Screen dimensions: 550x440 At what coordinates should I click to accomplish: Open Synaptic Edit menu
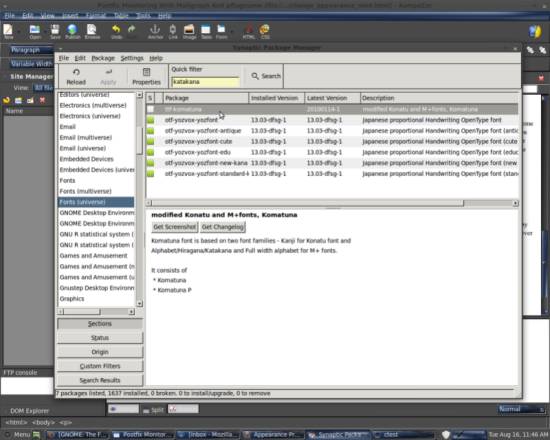click(x=80, y=58)
